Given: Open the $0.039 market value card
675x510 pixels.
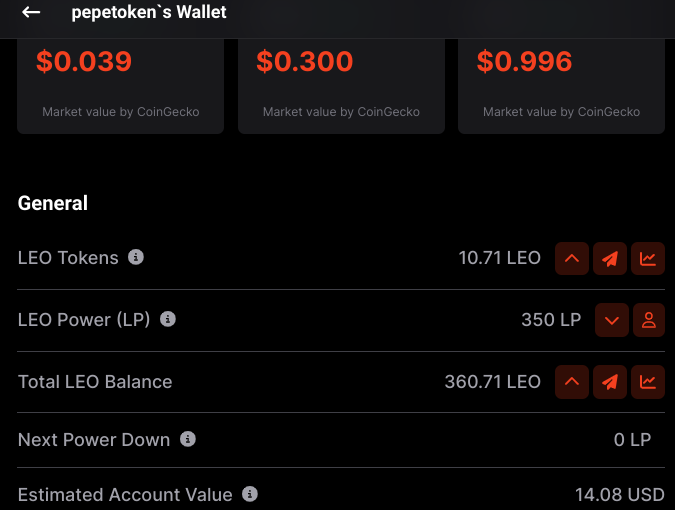Looking at the screenshot, I should coord(121,86).
